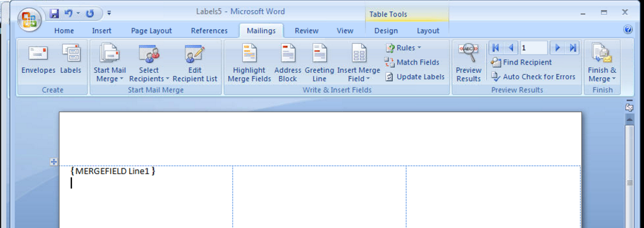Click the Insert Merge Field icon
This screenshot has height=228, width=644.
pos(359,53)
